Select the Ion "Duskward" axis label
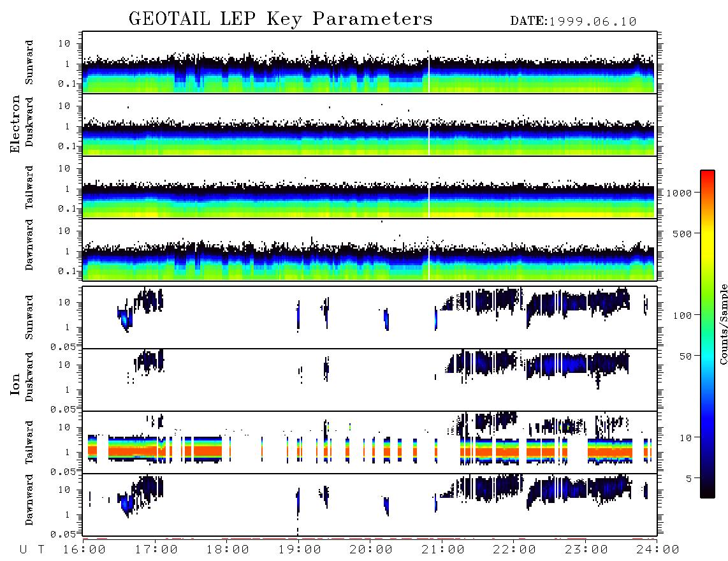The height and width of the screenshot is (561, 728). pyautogui.click(x=29, y=377)
